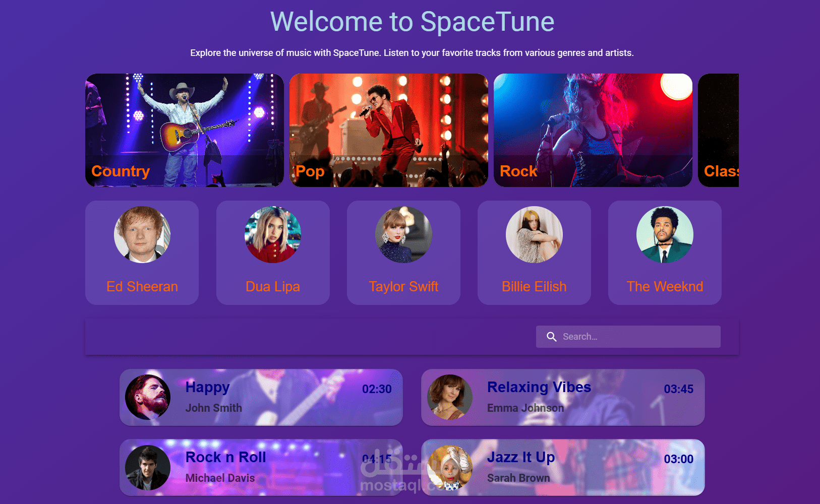Image resolution: width=820 pixels, height=504 pixels.
Task: Click Emma Johnson's track avatar
Action: click(x=450, y=397)
